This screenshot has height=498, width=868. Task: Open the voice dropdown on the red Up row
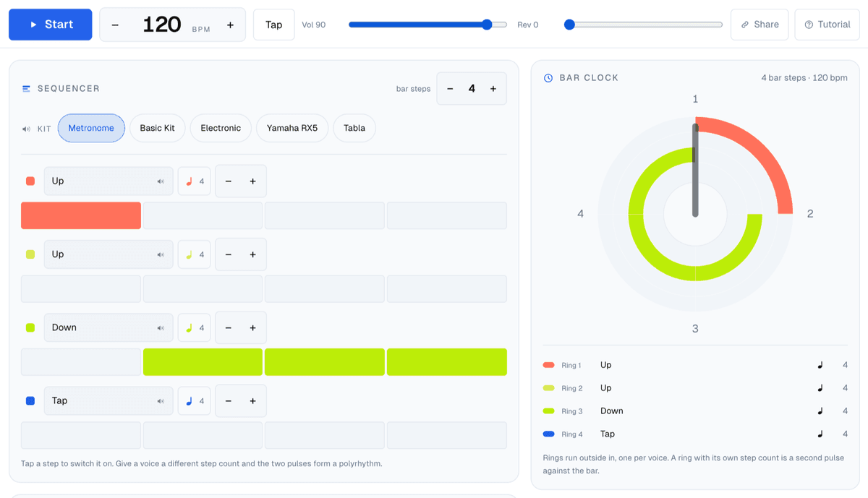pos(109,181)
